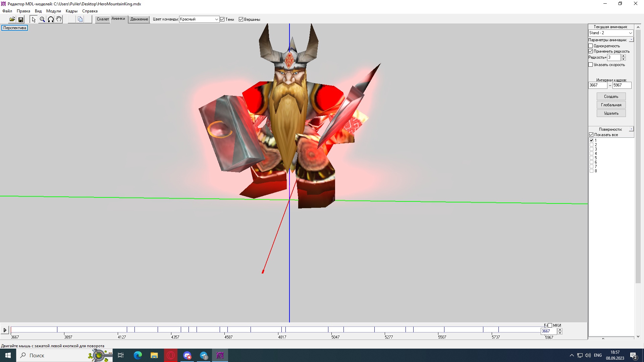Decrease the current frame with down arrow
The image size is (644, 362).
point(560,333)
